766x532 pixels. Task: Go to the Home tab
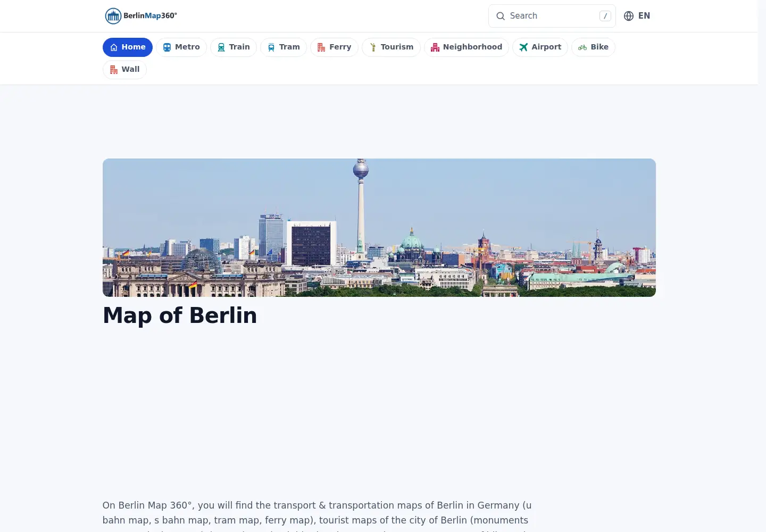128,47
